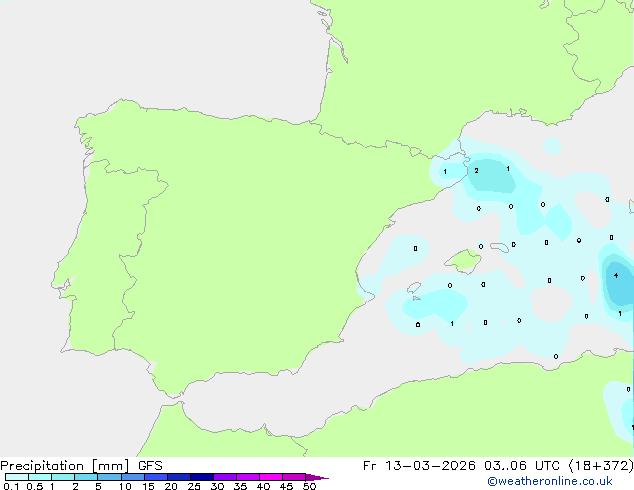Click the precipitation value '2' near Catalonia coast
The width and height of the screenshot is (634, 490).
pos(476,171)
